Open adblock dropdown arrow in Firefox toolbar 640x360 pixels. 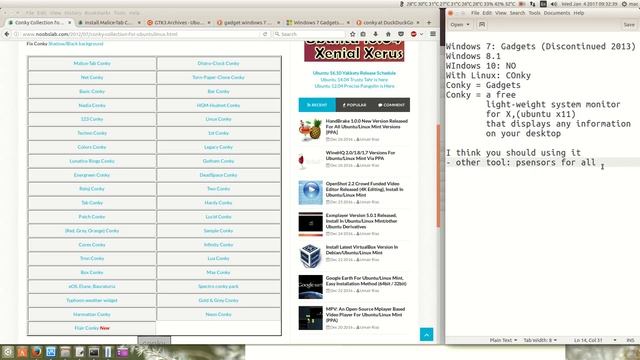[x=421, y=34]
